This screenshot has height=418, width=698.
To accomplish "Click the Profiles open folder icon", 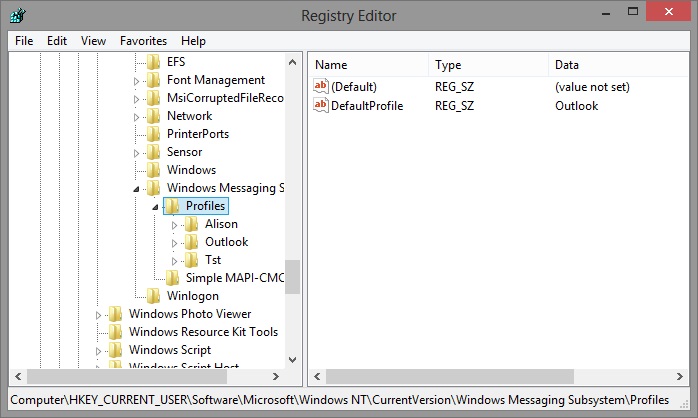I will tap(172, 206).
